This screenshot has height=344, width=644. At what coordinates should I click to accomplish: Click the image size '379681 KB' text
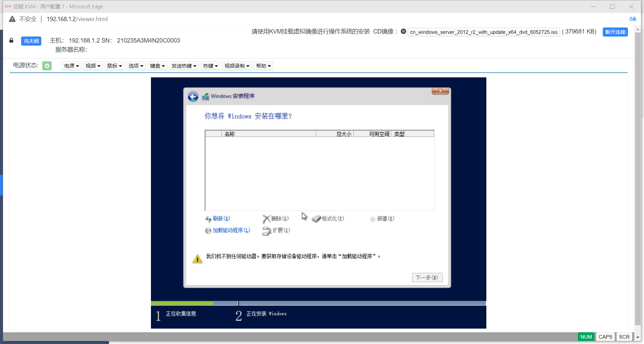(580, 31)
